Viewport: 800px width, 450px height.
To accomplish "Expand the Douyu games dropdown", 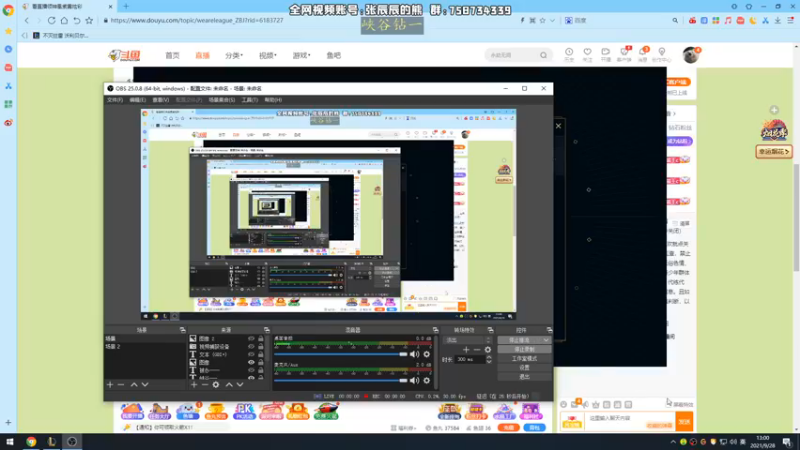I will [x=301, y=55].
